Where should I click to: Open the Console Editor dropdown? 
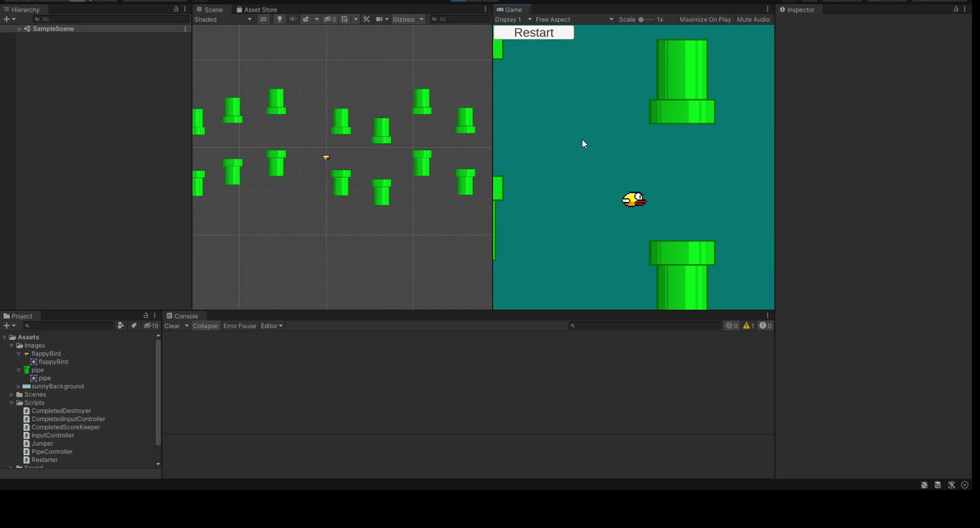tap(272, 326)
